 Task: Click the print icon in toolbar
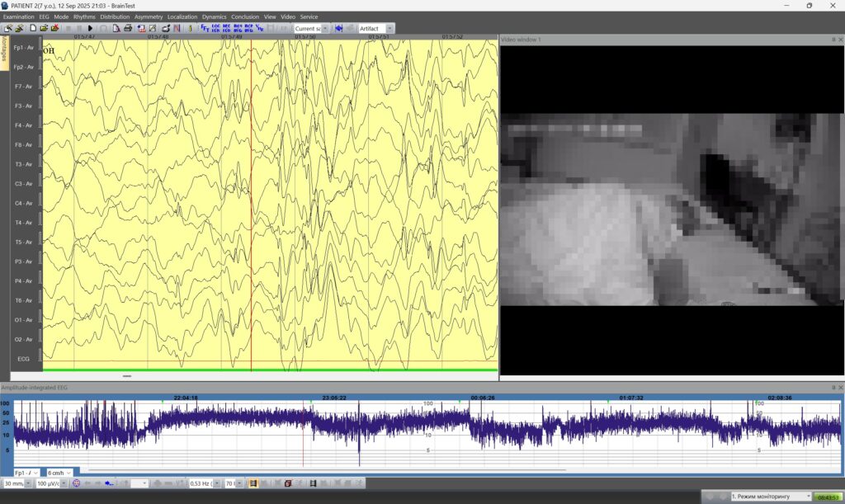point(128,28)
